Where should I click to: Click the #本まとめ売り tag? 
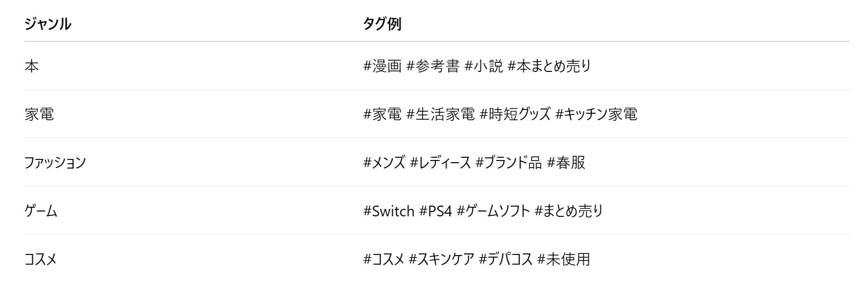[x=549, y=66]
